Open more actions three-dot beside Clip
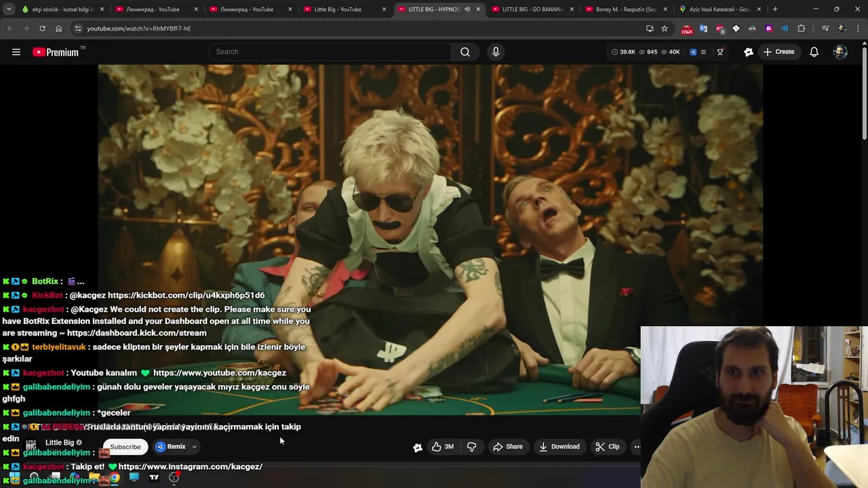The width and height of the screenshot is (868, 488). [637, 447]
